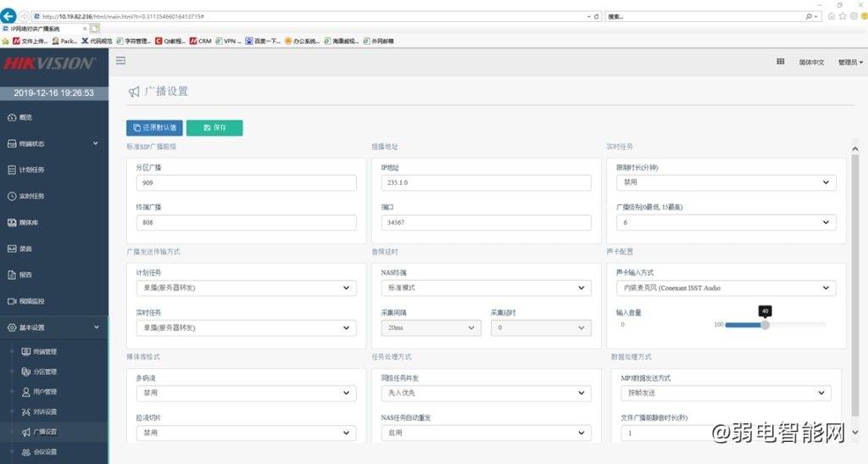
Task: Click the browser favorites star icon
Action: (843, 16)
